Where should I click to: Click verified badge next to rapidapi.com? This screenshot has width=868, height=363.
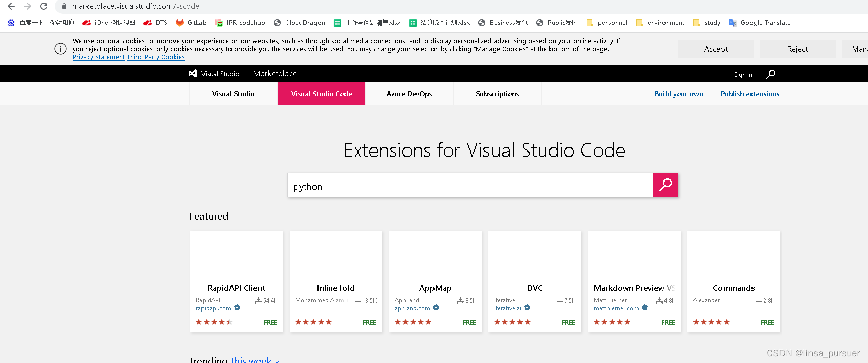[237, 307]
